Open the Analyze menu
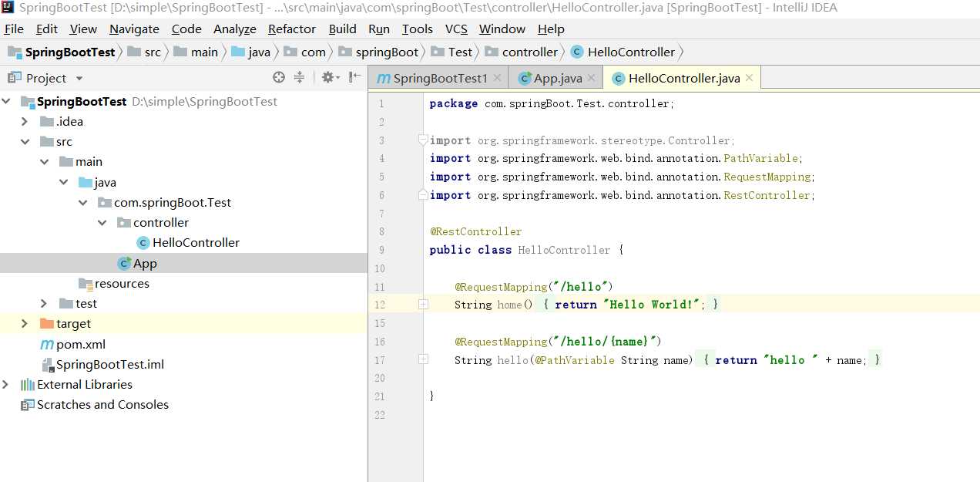Image resolution: width=980 pixels, height=482 pixels. (x=235, y=29)
